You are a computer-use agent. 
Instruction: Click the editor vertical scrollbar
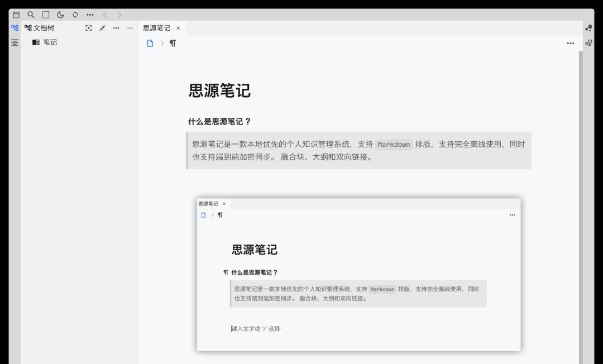pos(581,208)
